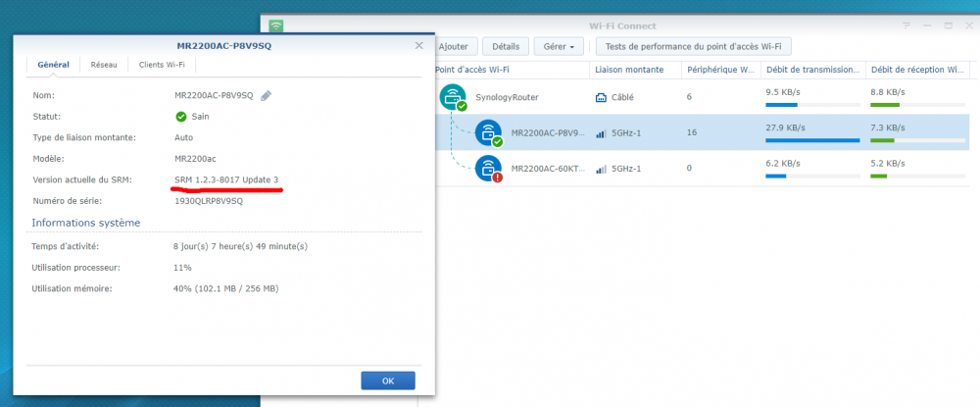980x407 pixels.
Task: Click the Sain status text
Action: (200, 117)
